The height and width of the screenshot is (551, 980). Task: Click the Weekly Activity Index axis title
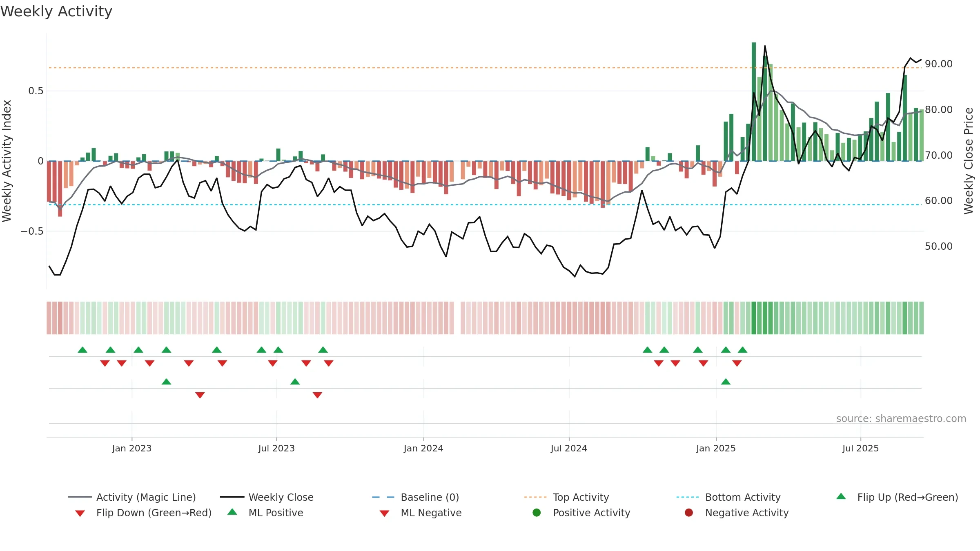coord(7,161)
